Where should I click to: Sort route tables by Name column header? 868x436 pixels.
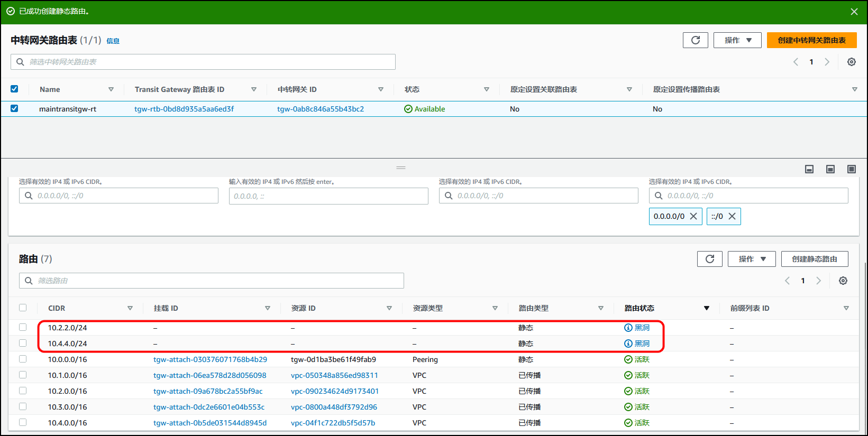[x=50, y=89]
